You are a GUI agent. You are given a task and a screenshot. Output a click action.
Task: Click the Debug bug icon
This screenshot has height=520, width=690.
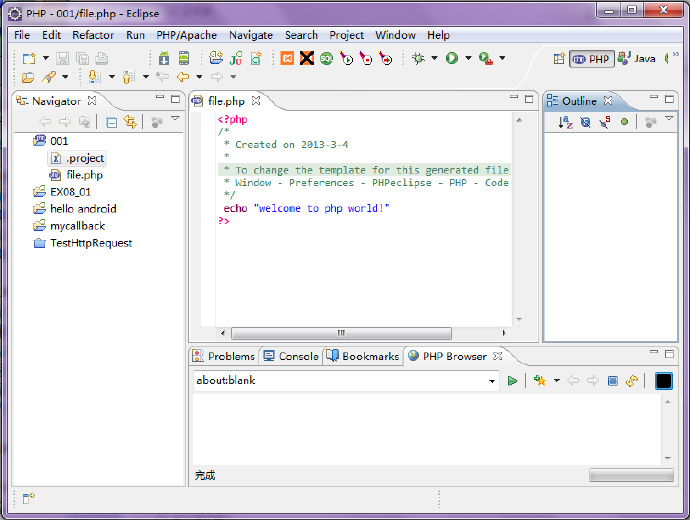(418, 58)
